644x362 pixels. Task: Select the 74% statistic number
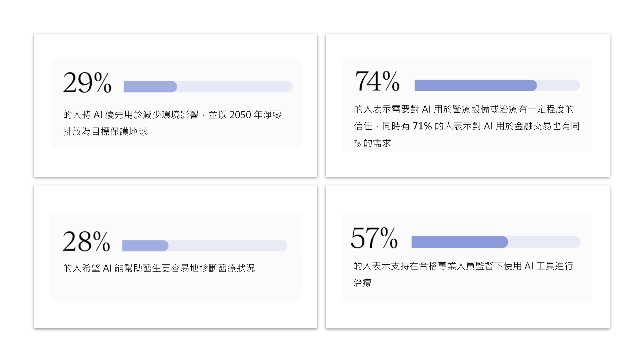point(377,81)
